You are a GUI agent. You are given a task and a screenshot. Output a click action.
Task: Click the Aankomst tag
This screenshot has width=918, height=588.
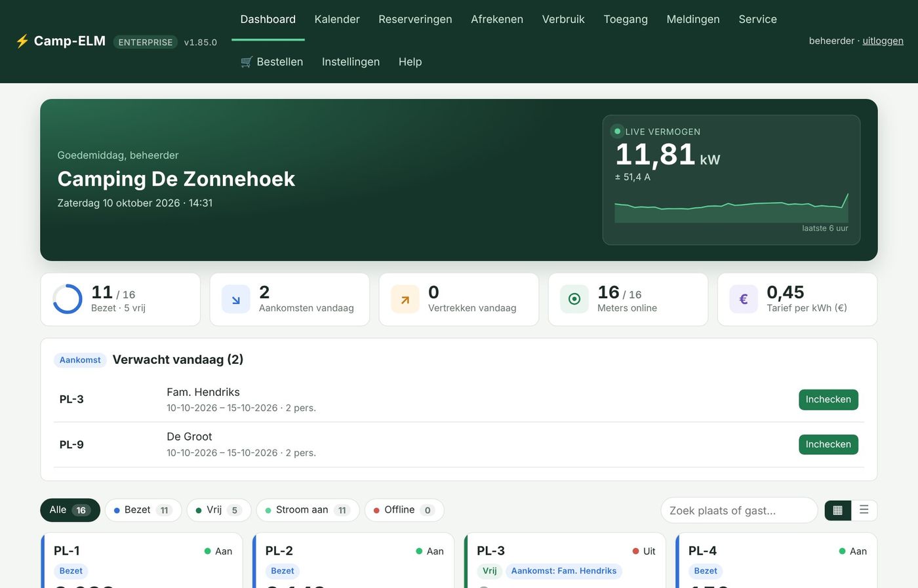pos(80,360)
